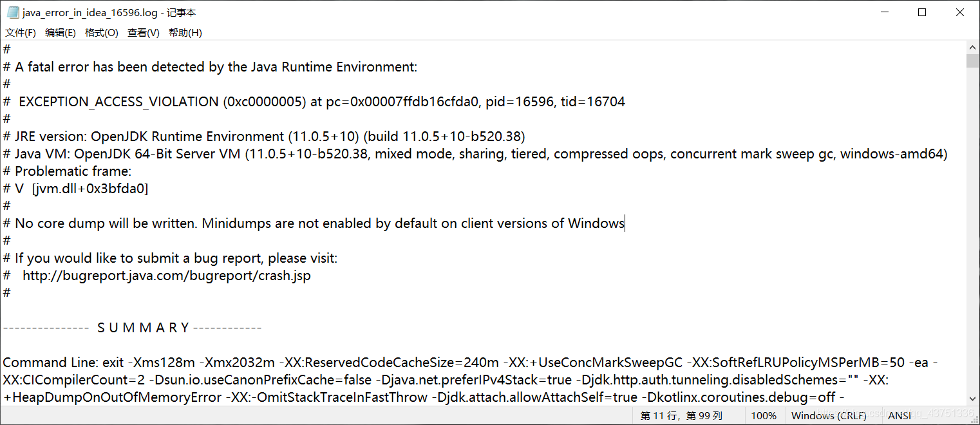
Task: Click the 第 11 行, 第 99 列 position indicator
Action: coord(680,415)
